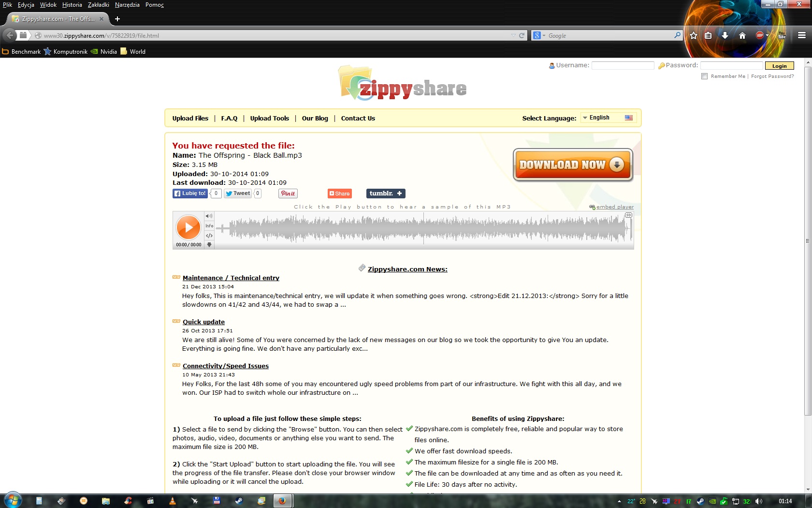Focus the Username input field
Screen dimensions: 812x508
pyautogui.click(x=623, y=65)
